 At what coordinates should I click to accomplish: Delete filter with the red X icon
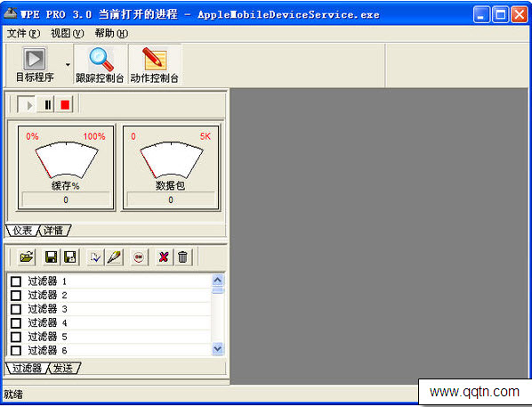164,256
